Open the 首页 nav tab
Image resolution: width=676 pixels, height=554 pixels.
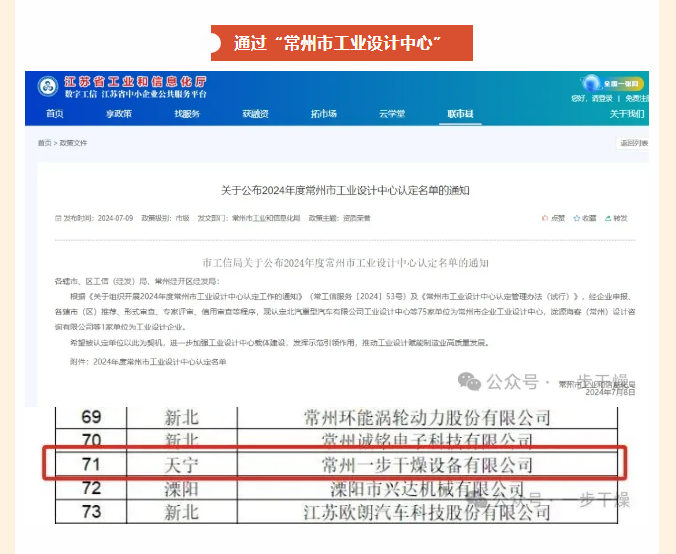pos(55,114)
